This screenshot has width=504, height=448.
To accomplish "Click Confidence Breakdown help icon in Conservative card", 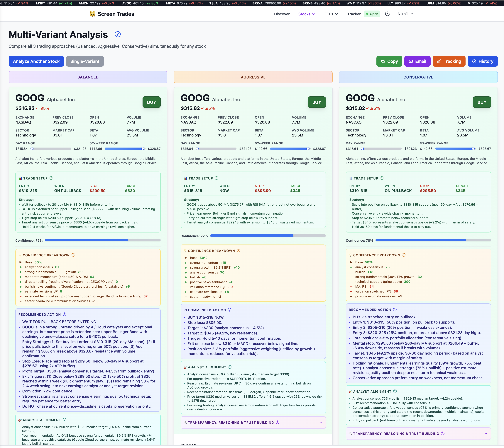I will pyautogui.click(x=404, y=255).
